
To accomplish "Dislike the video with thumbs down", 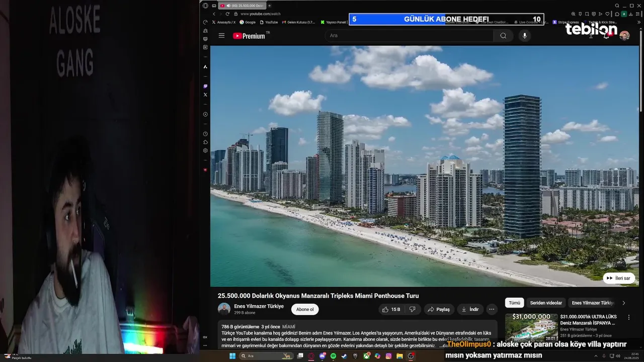I will click(x=412, y=309).
